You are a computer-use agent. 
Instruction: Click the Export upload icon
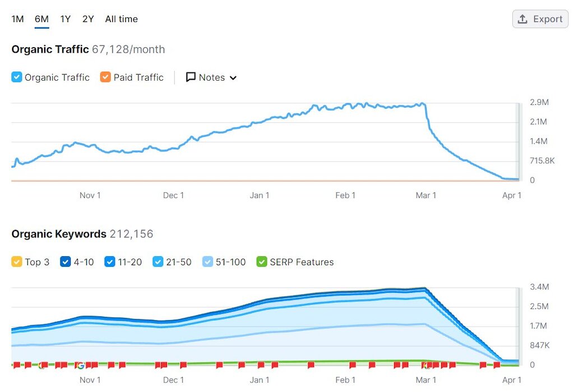(522, 19)
